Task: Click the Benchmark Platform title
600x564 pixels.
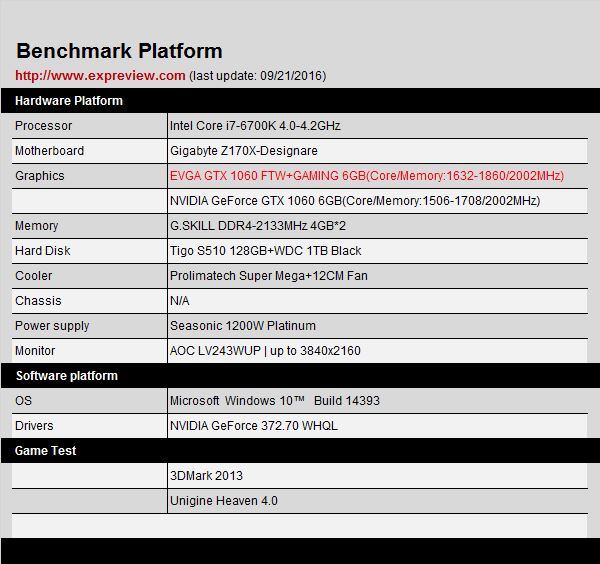Action: pyautogui.click(x=119, y=51)
